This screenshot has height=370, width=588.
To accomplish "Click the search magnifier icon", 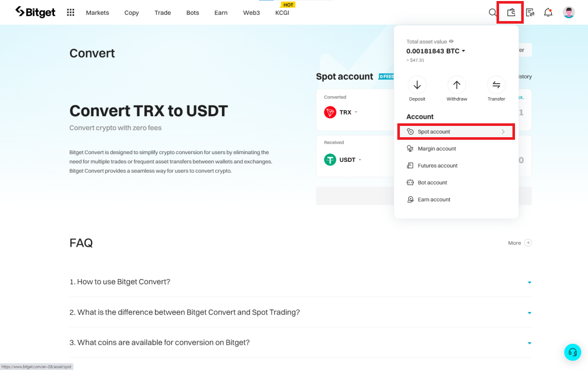I will point(492,12).
